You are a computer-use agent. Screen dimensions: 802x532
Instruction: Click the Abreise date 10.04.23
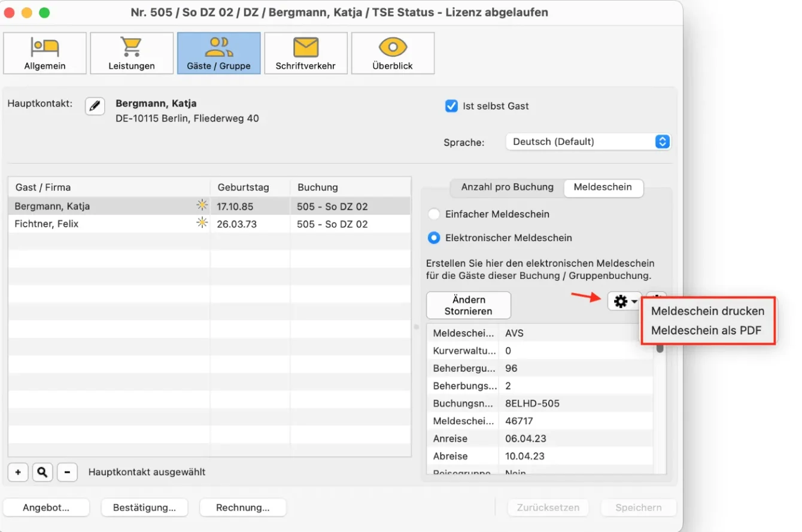[x=525, y=456]
